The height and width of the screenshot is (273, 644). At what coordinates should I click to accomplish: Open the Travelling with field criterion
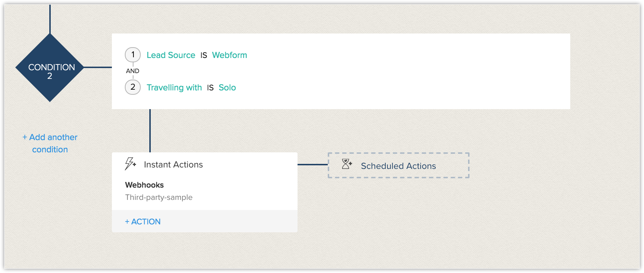[174, 88]
